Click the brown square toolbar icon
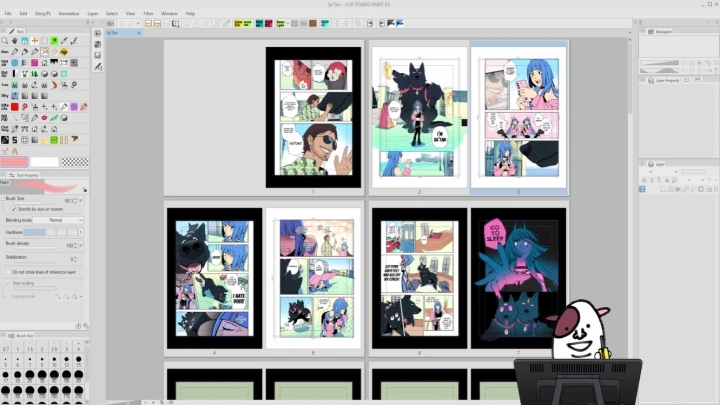 [313, 23]
